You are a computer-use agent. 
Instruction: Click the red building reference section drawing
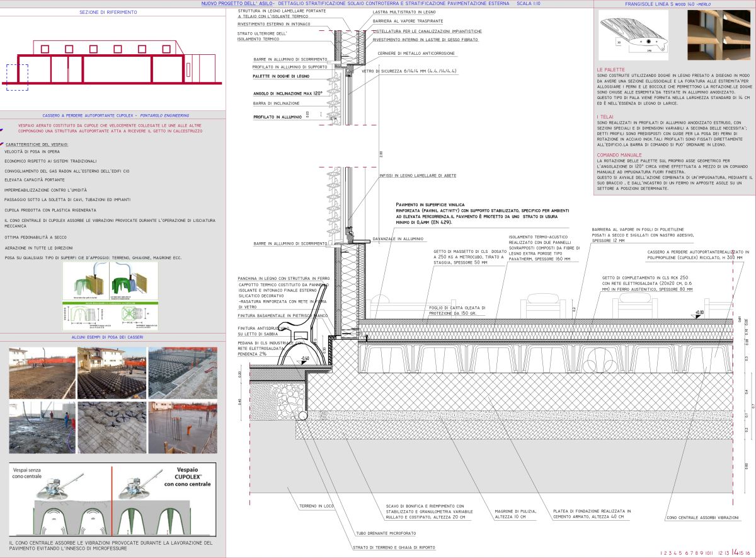click(x=120, y=62)
